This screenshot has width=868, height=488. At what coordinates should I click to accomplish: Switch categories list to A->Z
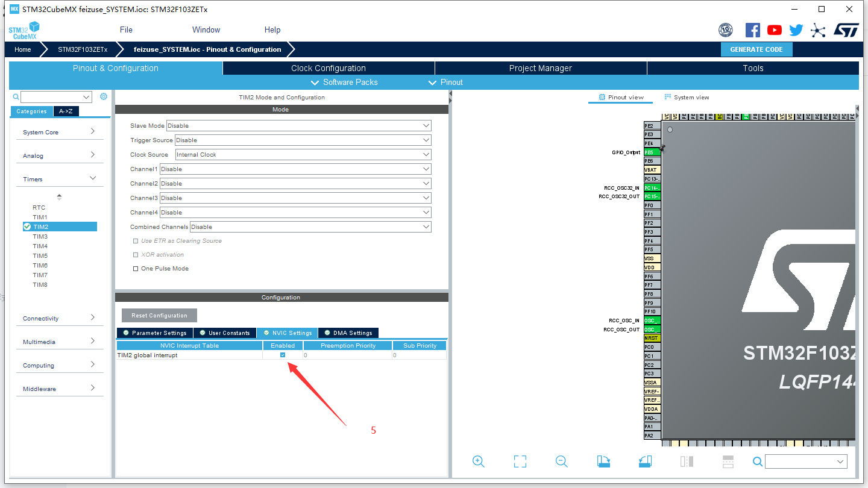pyautogui.click(x=66, y=111)
